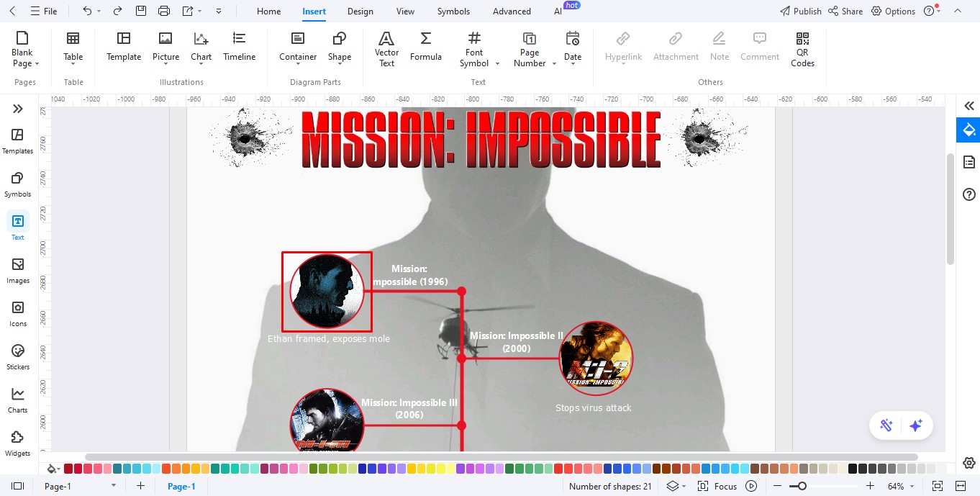
Task: Click the Undo icon
Action: [87, 11]
